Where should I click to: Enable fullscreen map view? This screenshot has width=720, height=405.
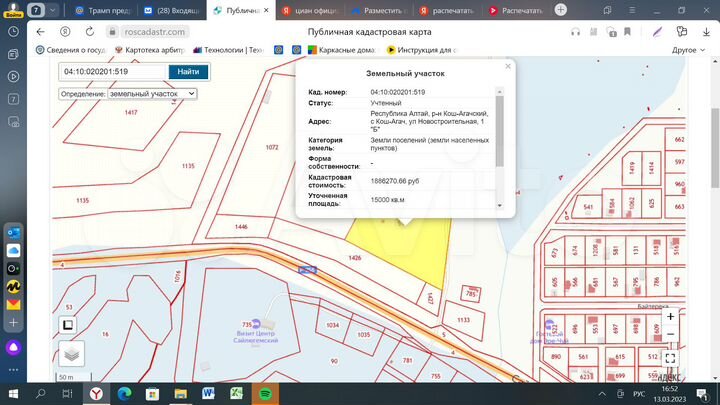[x=670, y=358]
